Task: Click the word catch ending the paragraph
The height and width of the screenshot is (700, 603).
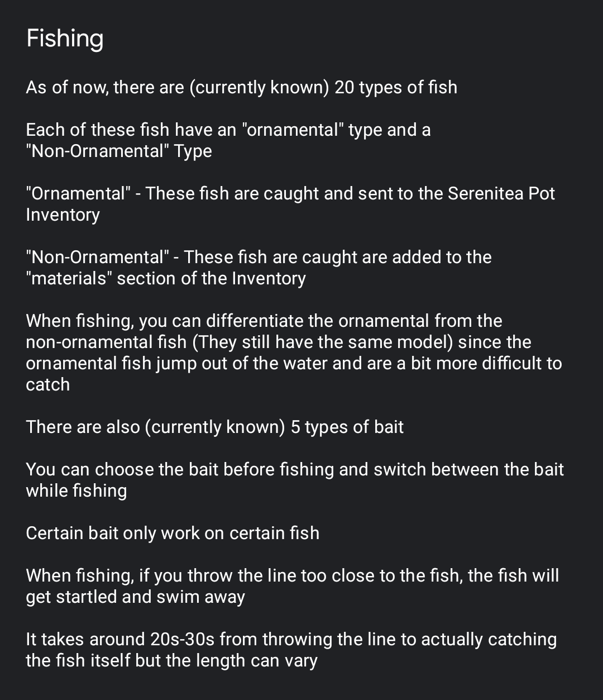Action: coord(48,384)
